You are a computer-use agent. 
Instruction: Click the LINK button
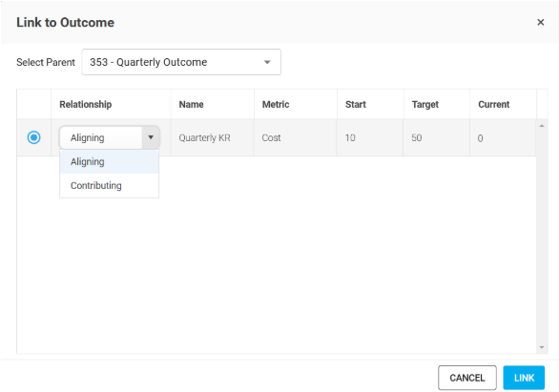click(524, 378)
